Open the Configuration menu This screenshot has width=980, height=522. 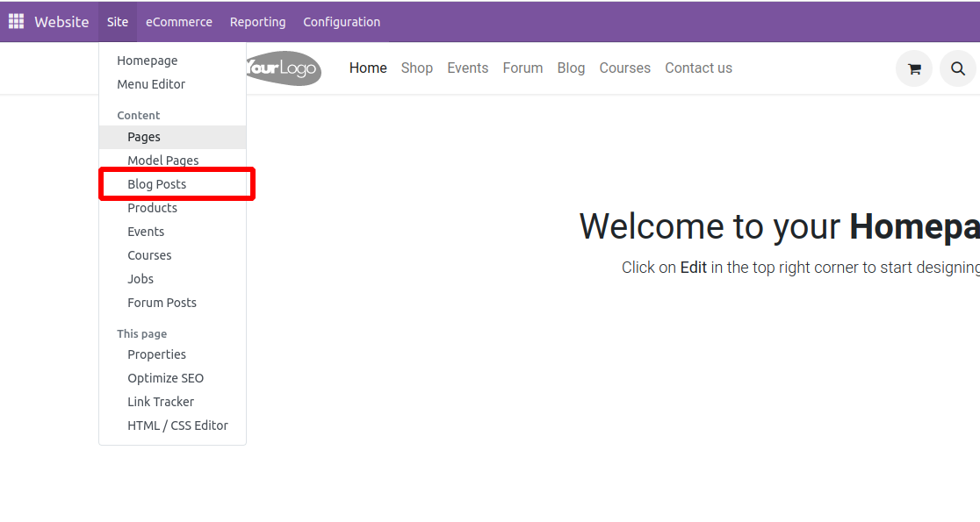point(342,22)
